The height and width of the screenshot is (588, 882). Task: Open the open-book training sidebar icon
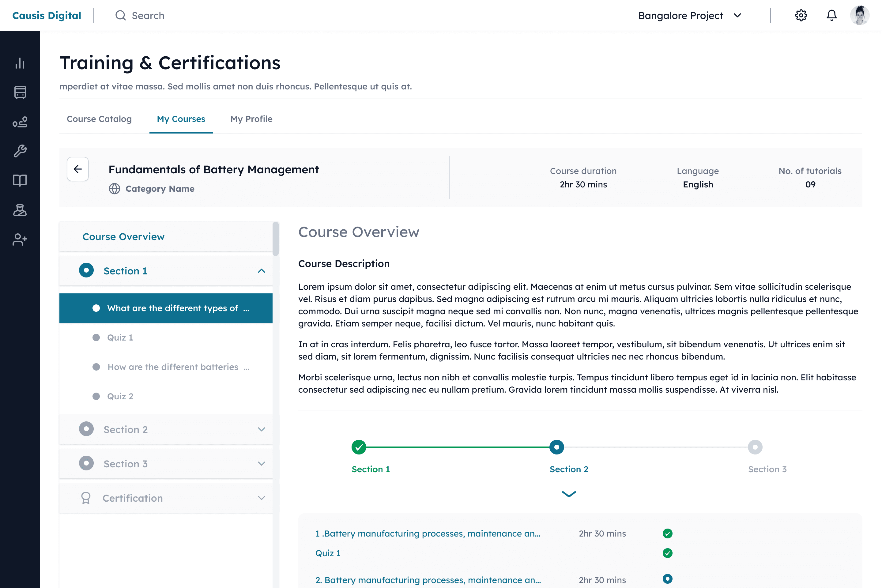coord(20,180)
